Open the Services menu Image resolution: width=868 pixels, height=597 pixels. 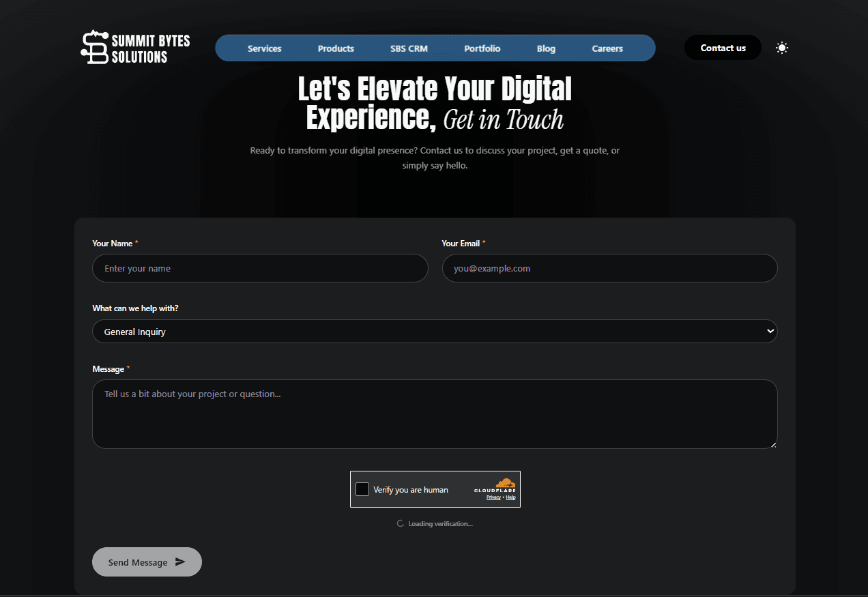(265, 48)
